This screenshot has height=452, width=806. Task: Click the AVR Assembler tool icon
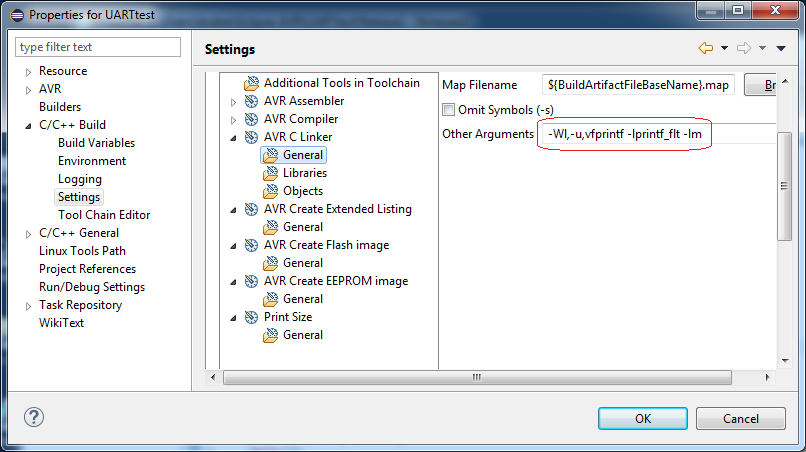point(251,101)
